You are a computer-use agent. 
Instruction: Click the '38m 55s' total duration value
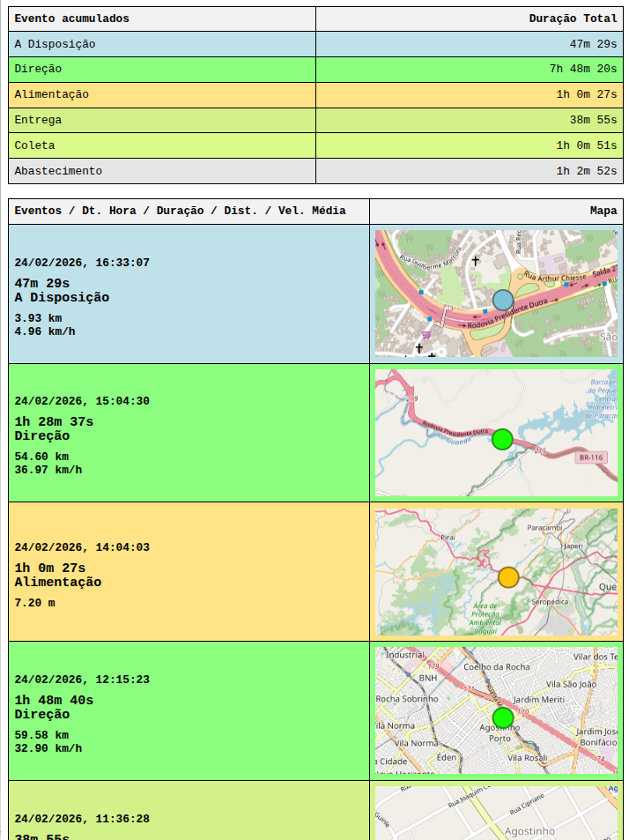593,121
